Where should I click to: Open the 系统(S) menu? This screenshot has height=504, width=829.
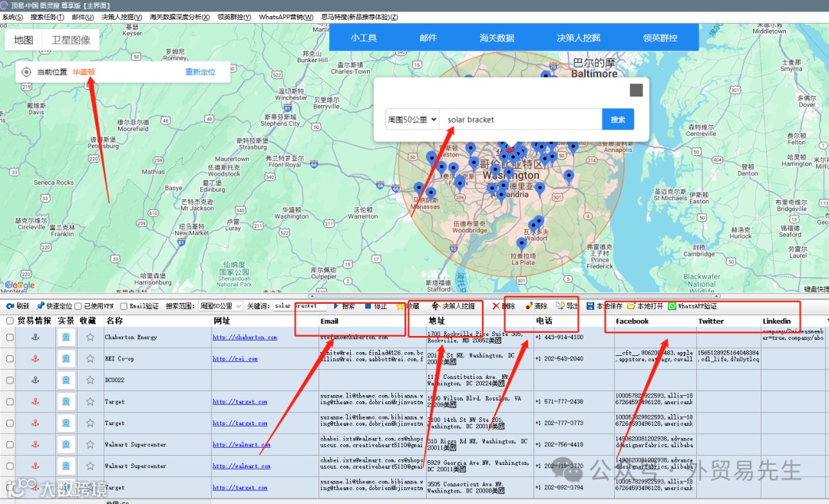[12, 17]
